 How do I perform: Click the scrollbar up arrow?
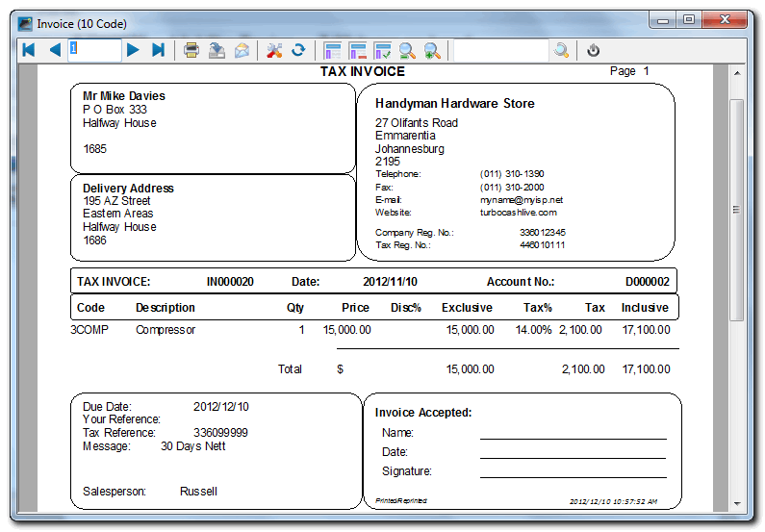click(737, 74)
